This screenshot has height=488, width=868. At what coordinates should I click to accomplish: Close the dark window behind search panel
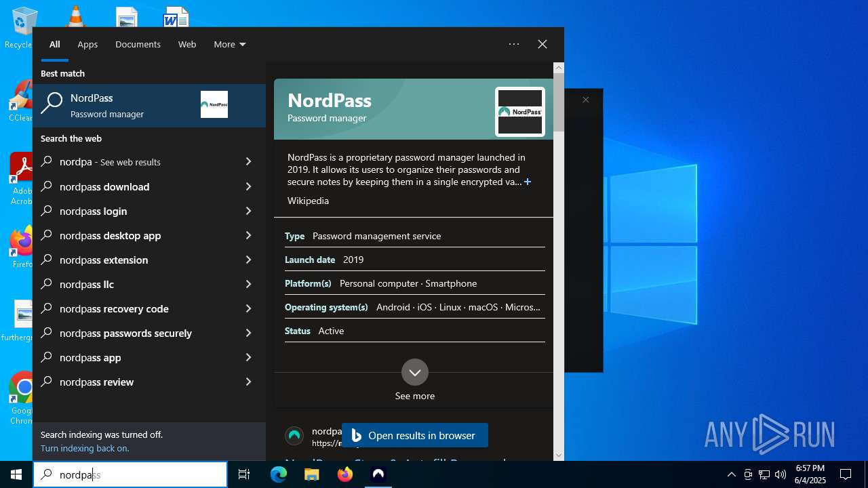(x=586, y=100)
